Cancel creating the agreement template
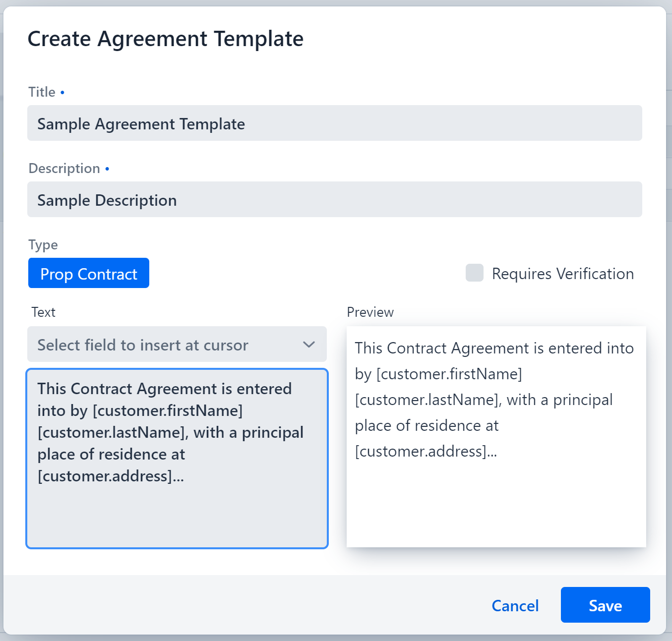Image resolution: width=672 pixels, height=641 pixels. coord(515,605)
